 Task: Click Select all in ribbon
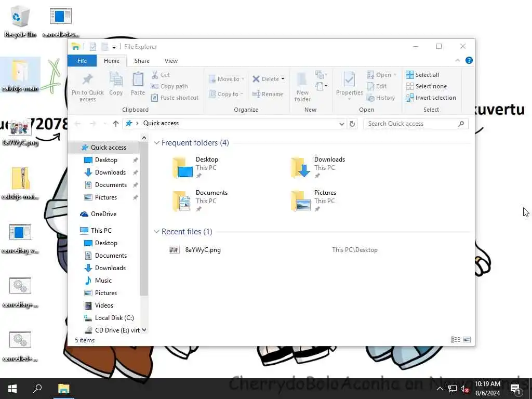click(422, 75)
